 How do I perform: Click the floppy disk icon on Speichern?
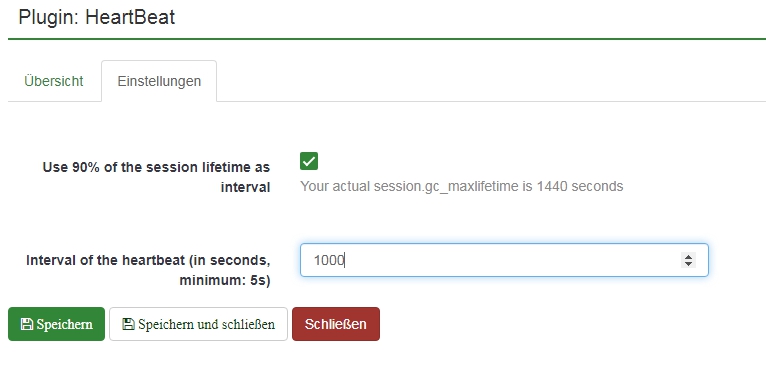point(27,324)
